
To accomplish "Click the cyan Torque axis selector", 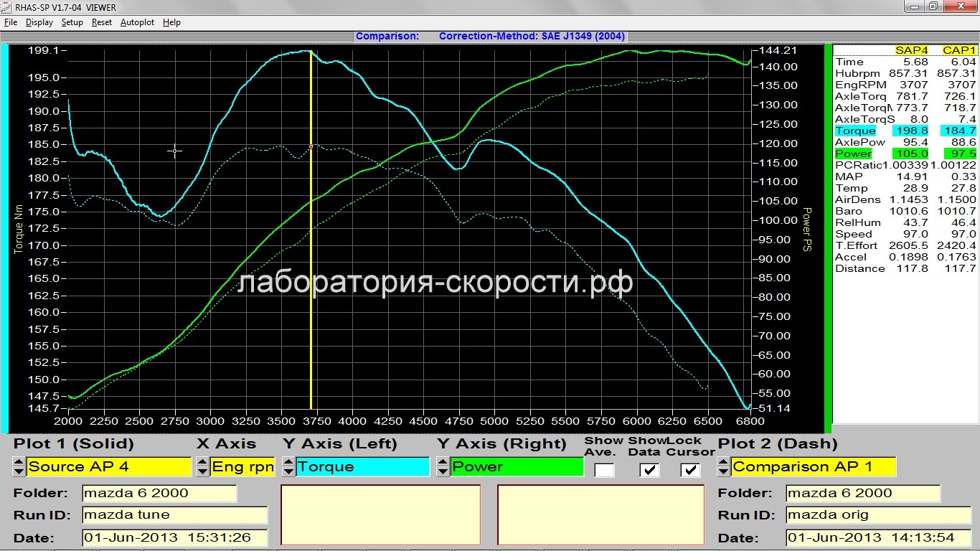I will click(x=362, y=466).
